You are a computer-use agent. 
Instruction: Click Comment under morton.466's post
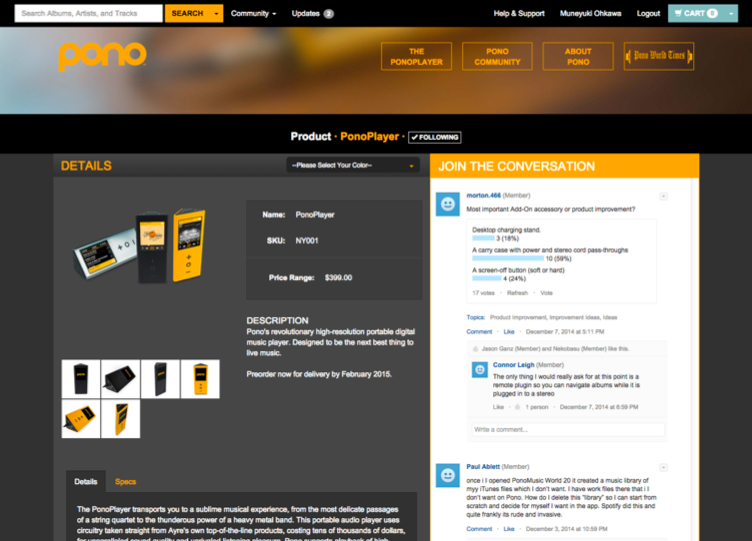[x=479, y=332]
